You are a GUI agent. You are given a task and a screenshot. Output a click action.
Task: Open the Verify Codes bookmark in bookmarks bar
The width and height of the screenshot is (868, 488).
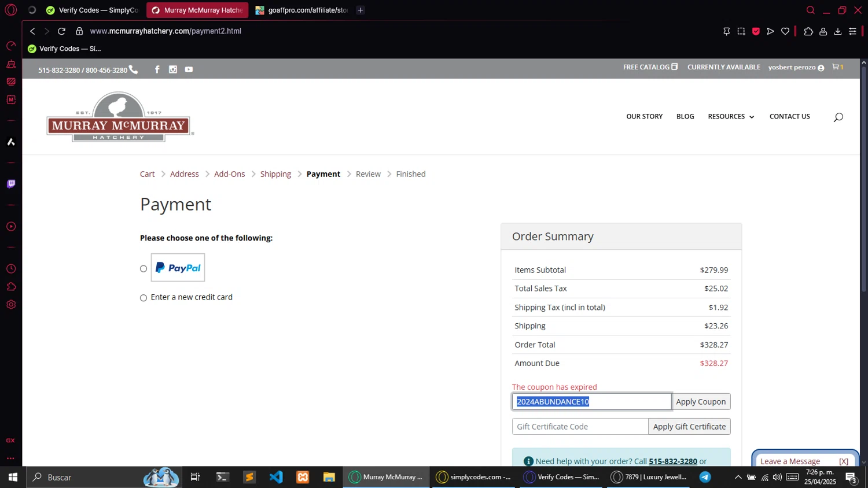[64, 49]
